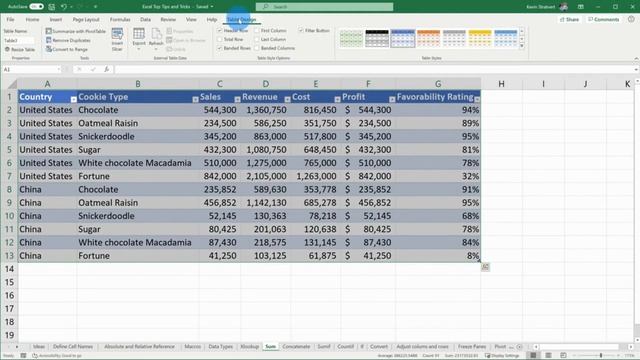Open the Table Design ribbon tab

[x=241, y=20]
